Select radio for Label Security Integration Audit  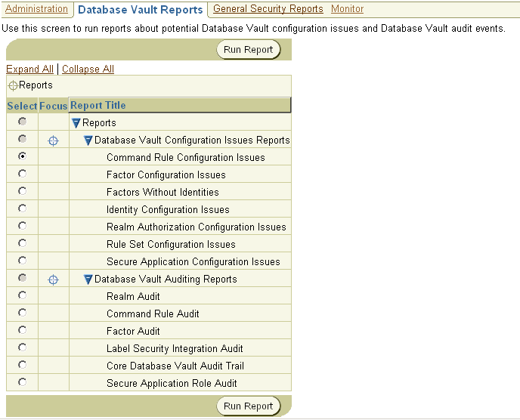(x=22, y=347)
